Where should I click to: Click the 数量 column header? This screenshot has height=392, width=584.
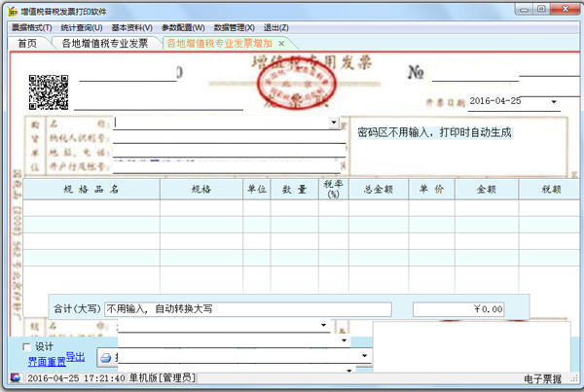point(295,189)
